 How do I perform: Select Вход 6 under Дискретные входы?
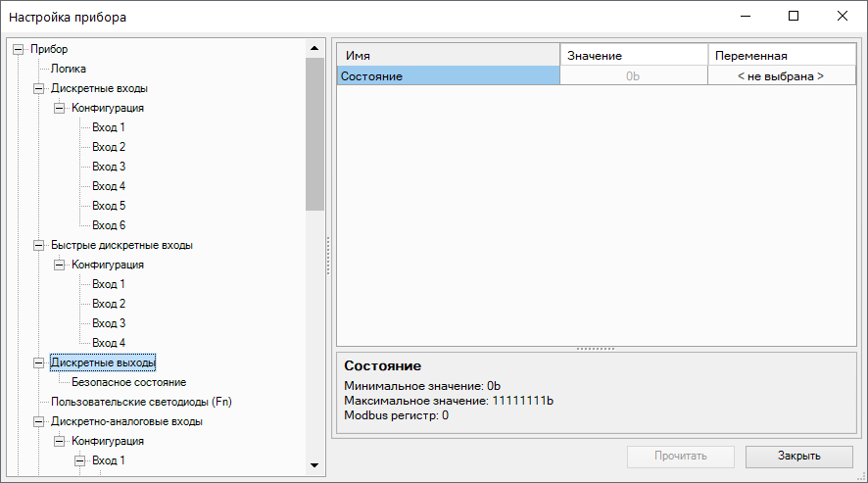coord(108,225)
